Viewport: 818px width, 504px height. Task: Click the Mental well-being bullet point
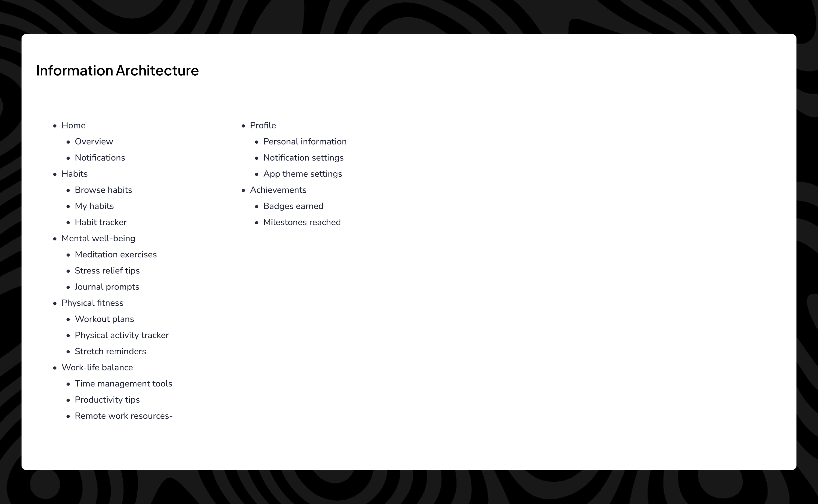pos(98,238)
